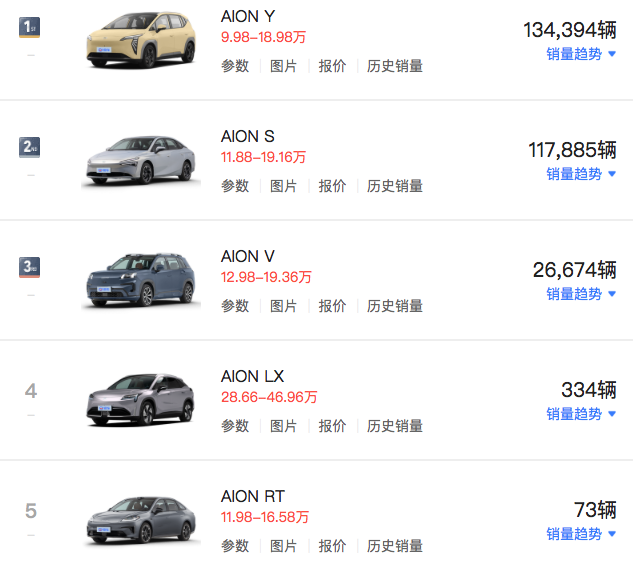Open 历史销量 for AION LX

tap(395, 426)
